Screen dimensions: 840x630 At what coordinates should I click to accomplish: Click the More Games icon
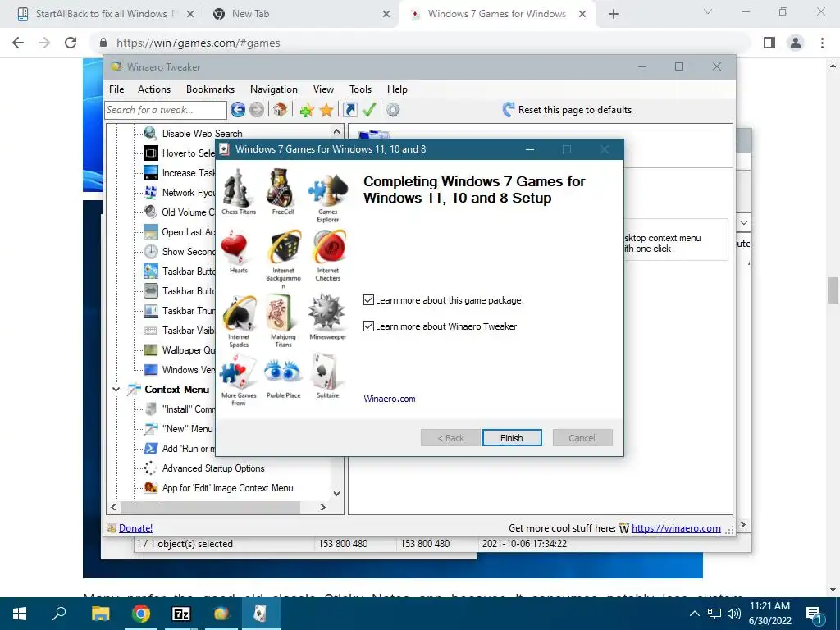(239, 372)
